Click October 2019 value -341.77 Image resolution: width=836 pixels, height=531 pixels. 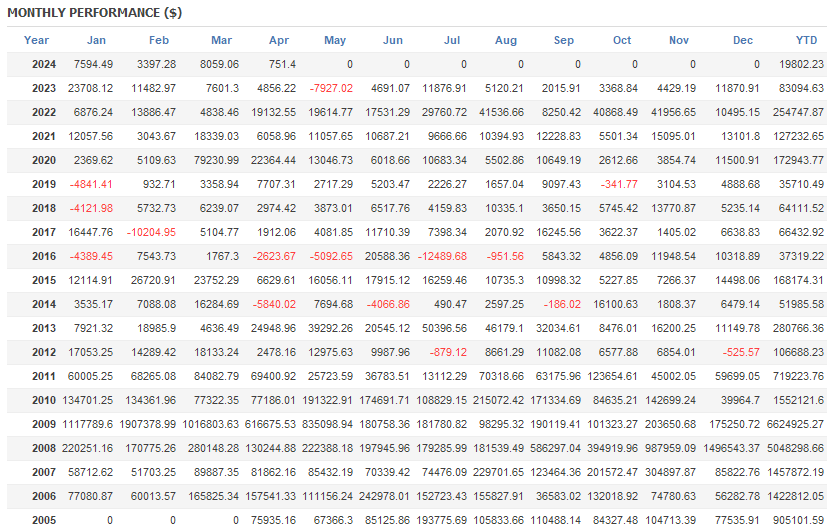coord(619,184)
